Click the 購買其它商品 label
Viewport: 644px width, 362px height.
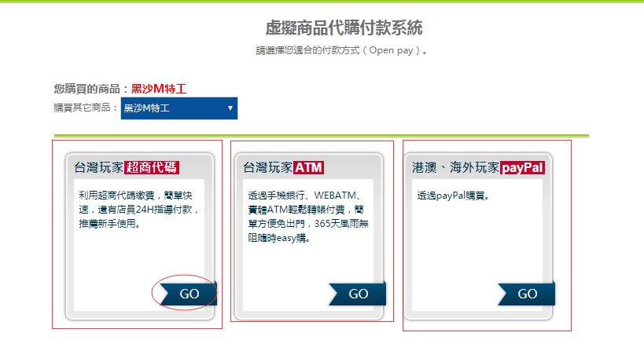pyautogui.click(x=85, y=108)
